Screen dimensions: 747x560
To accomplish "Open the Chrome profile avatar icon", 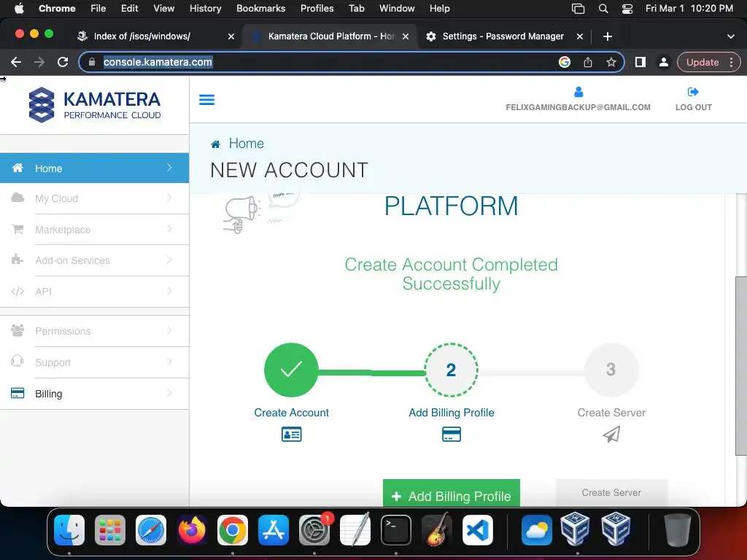I will (664, 62).
